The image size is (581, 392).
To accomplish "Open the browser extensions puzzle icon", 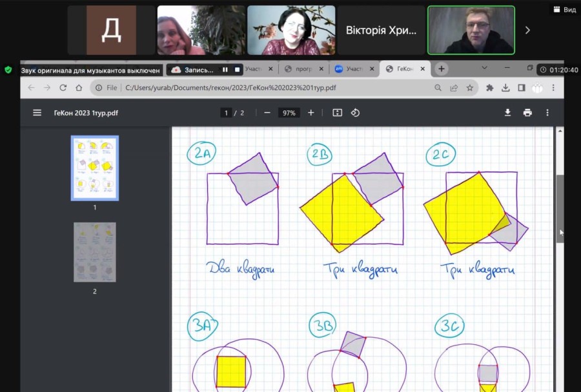I will pyautogui.click(x=490, y=88).
